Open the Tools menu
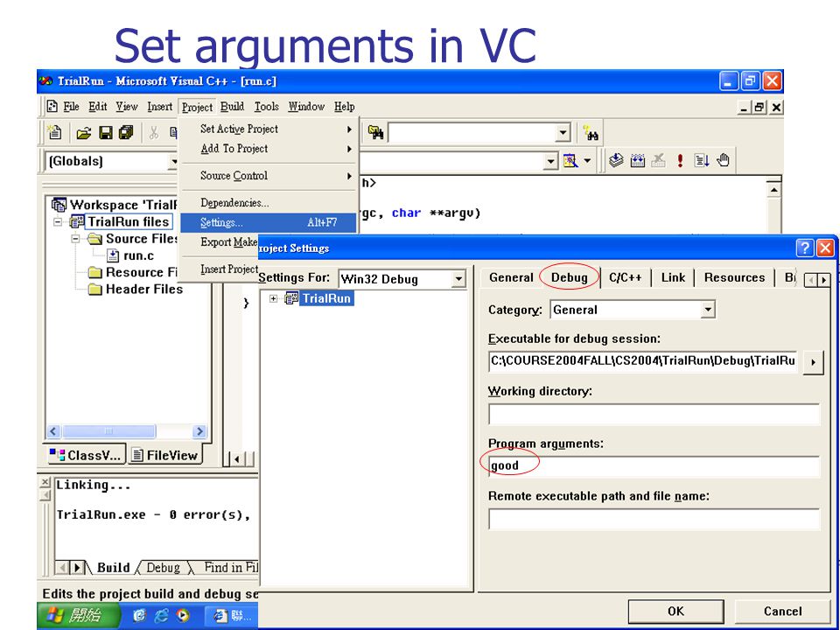 [266, 107]
